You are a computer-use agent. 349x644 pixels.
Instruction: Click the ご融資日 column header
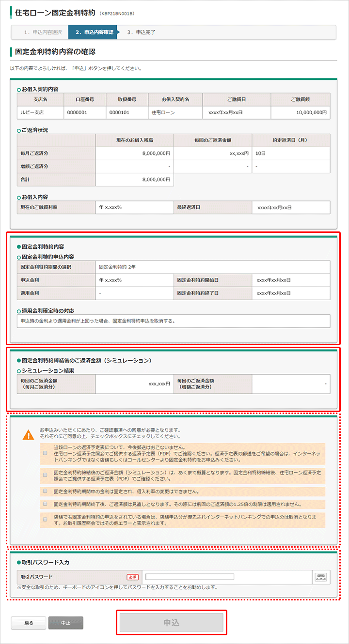(237, 99)
